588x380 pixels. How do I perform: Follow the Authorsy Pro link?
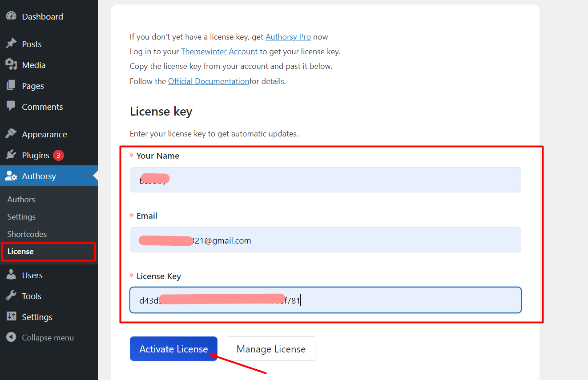pos(288,37)
